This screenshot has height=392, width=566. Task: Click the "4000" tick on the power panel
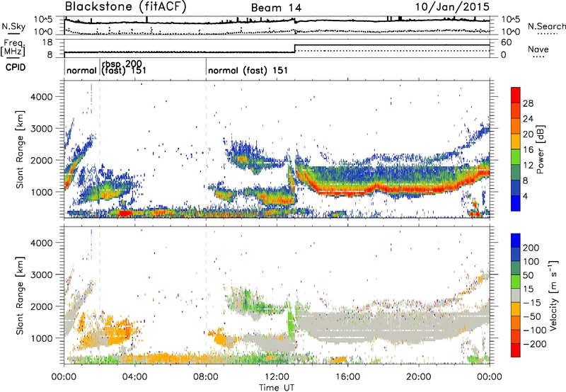click(42, 97)
